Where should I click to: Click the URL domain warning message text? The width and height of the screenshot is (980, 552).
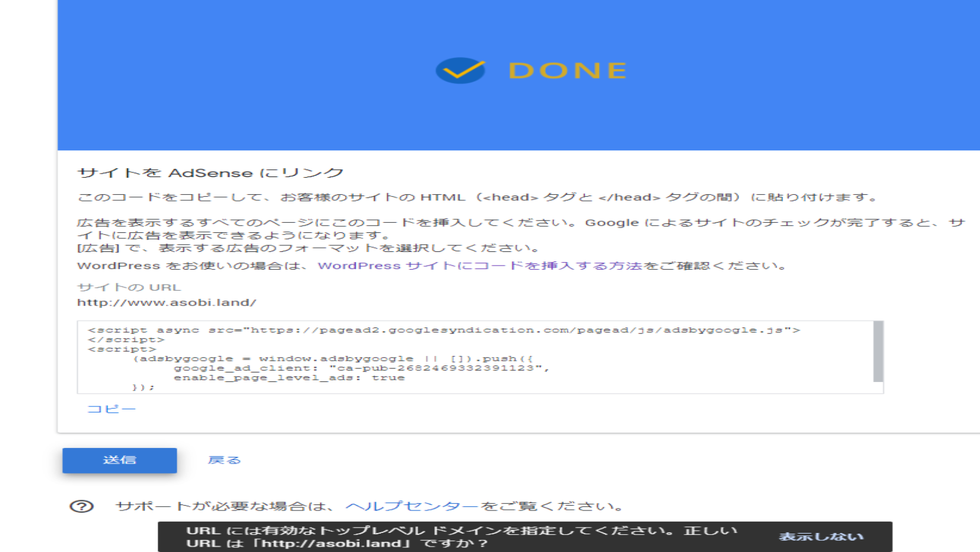coord(461,537)
